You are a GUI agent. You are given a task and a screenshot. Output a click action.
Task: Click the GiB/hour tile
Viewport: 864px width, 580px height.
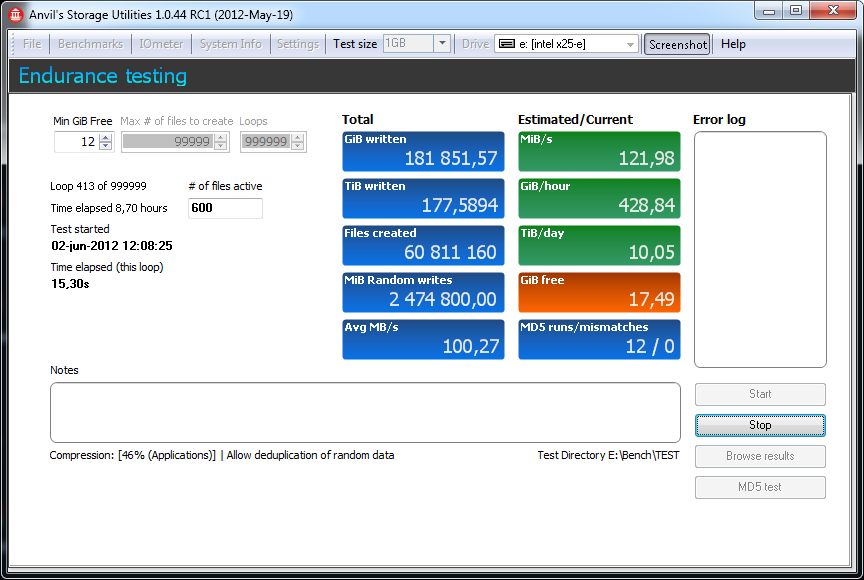click(x=599, y=198)
